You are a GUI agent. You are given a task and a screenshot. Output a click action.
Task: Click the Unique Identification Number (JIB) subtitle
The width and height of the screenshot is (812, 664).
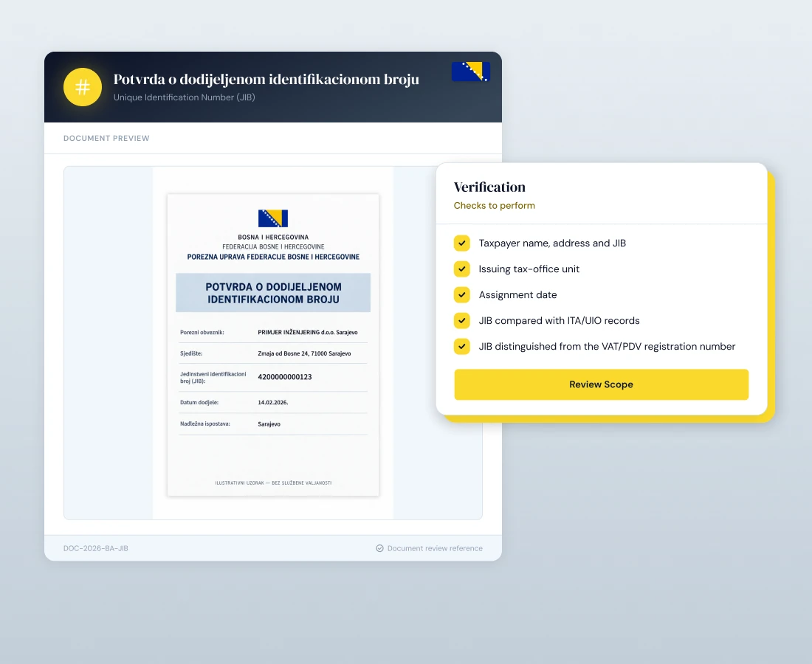185,97
